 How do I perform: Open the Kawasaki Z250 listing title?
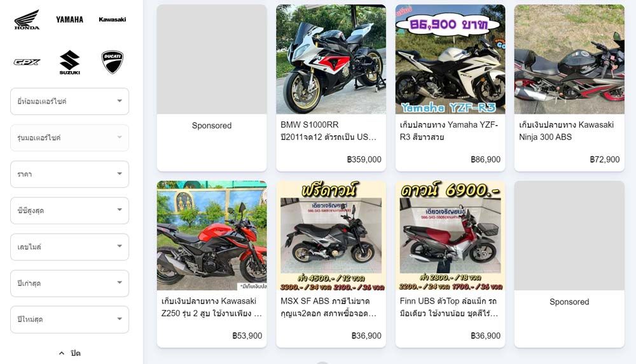click(x=211, y=307)
